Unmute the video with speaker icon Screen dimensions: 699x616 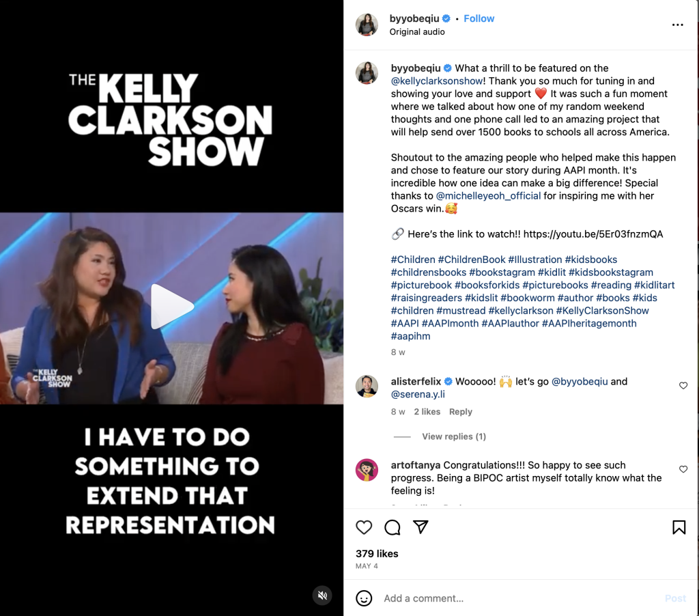click(x=322, y=596)
